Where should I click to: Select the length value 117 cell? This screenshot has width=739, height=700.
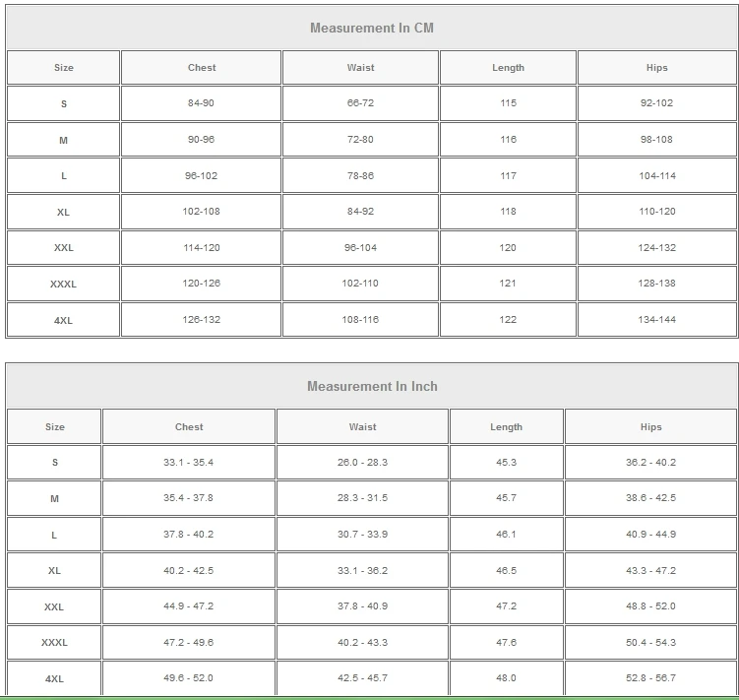coord(508,175)
